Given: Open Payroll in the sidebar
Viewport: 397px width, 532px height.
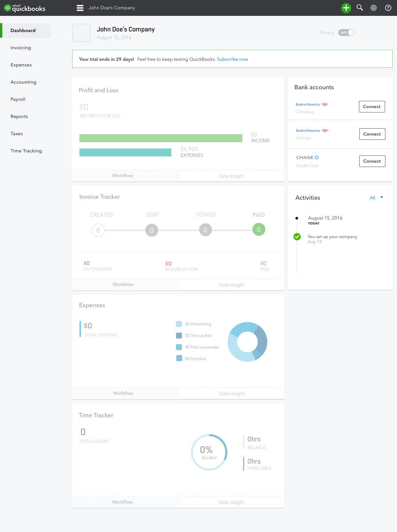Looking at the screenshot, I should (x=18, y=99).
